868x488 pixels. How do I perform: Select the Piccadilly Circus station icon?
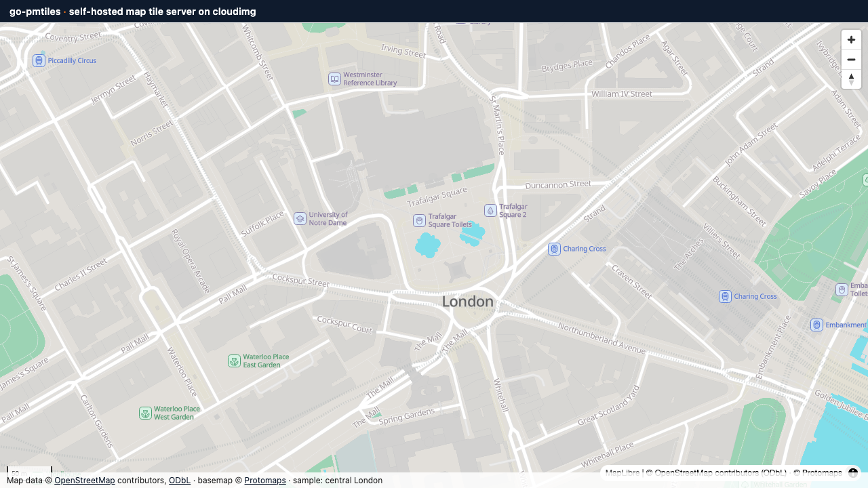39,61
